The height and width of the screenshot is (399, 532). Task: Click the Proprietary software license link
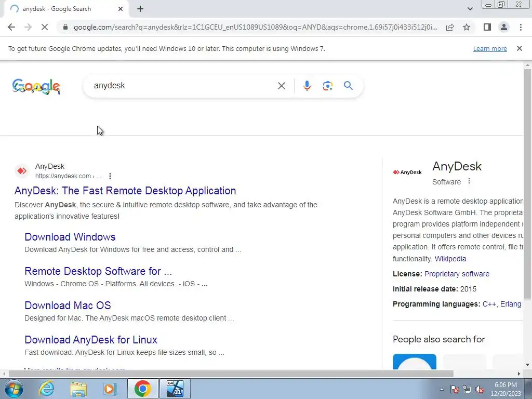457,274
